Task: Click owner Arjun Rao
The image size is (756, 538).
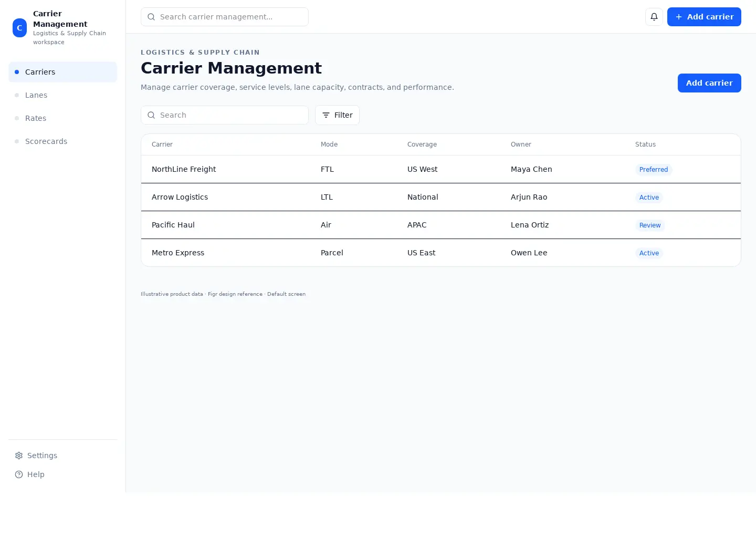Action: (529, 197)
